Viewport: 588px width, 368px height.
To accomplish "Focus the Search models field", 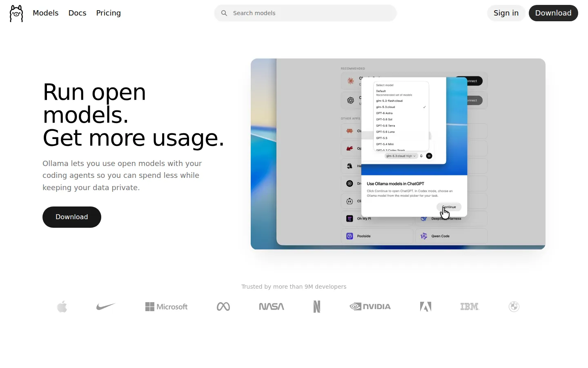I will pos(305,13).
